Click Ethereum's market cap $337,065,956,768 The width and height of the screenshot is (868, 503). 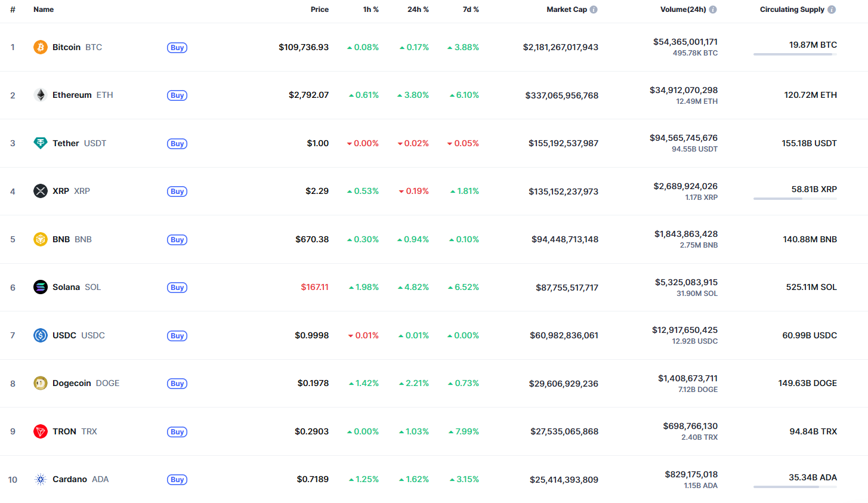click(562, 95)
